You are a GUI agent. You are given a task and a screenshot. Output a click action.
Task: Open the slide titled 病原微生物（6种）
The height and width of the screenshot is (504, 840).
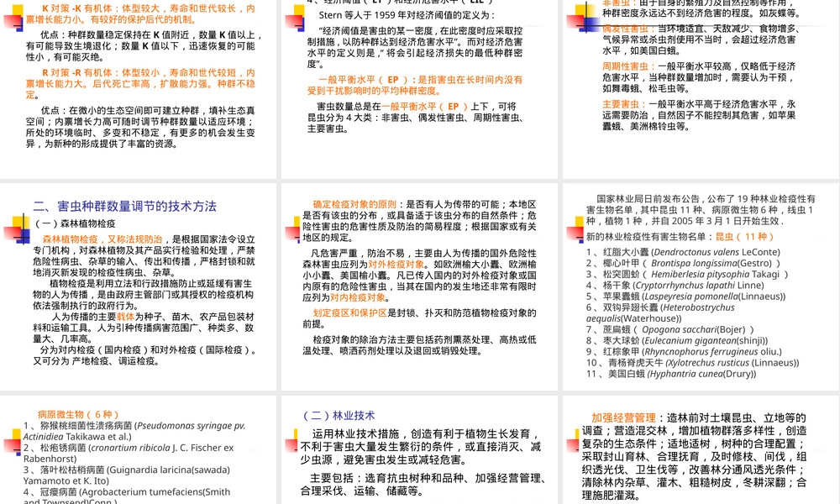pos(139,449)
